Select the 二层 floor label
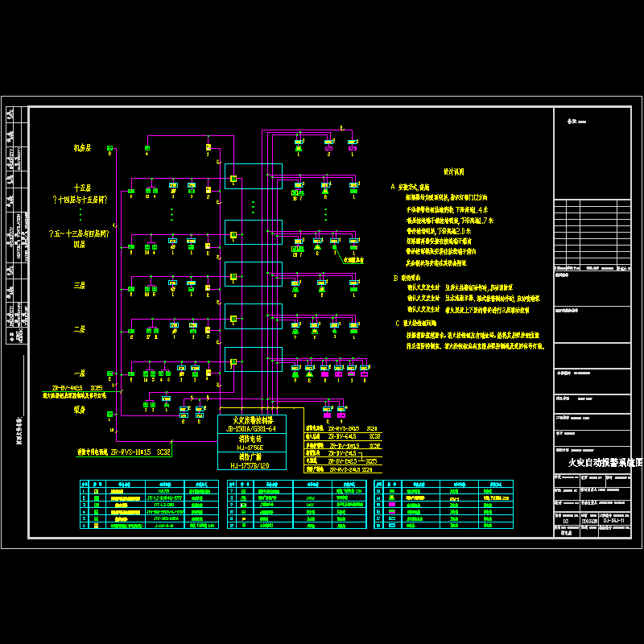This screenshot has width=644, height=644. pos(79,329)
